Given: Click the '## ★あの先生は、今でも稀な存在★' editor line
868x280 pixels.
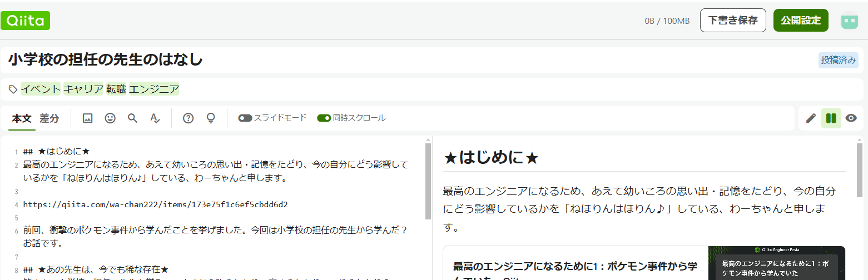Looking at the screenshot, I should coord(96,269).
